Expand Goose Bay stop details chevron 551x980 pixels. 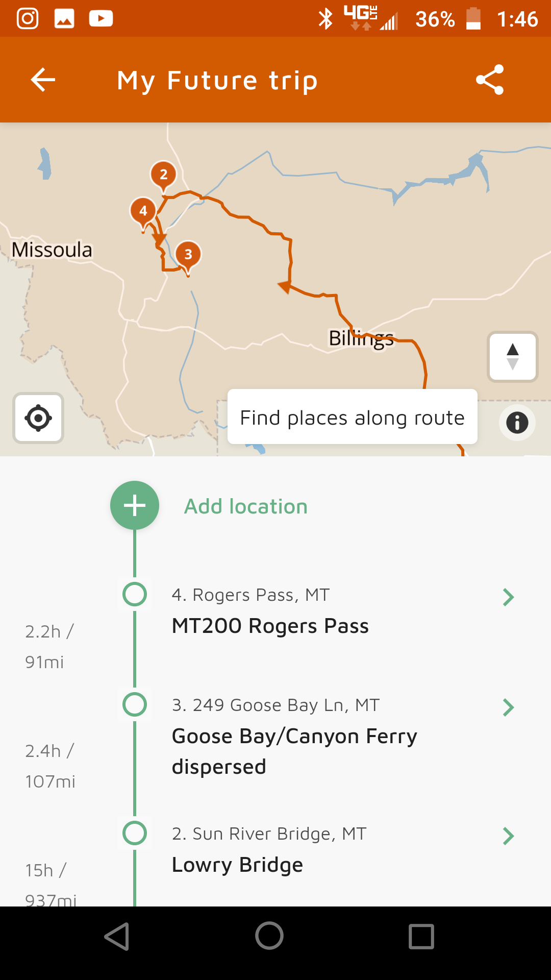pyautogui.click(x=508, y=707)
